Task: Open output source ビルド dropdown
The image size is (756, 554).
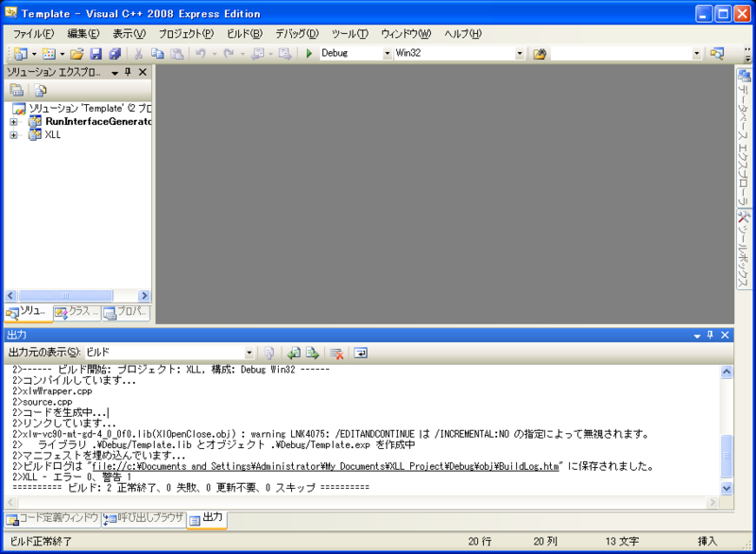Action: [x=249, y=353]
